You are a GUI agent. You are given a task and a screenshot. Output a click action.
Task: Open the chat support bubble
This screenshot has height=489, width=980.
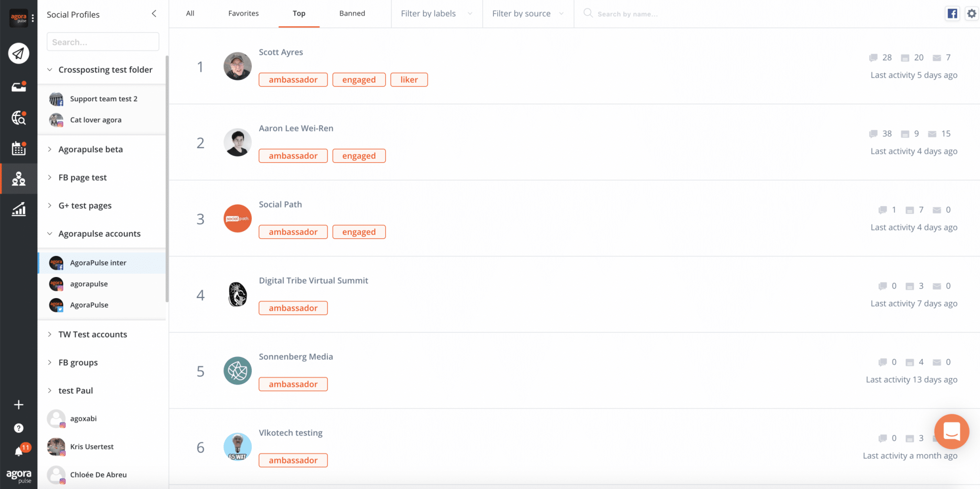951,432
